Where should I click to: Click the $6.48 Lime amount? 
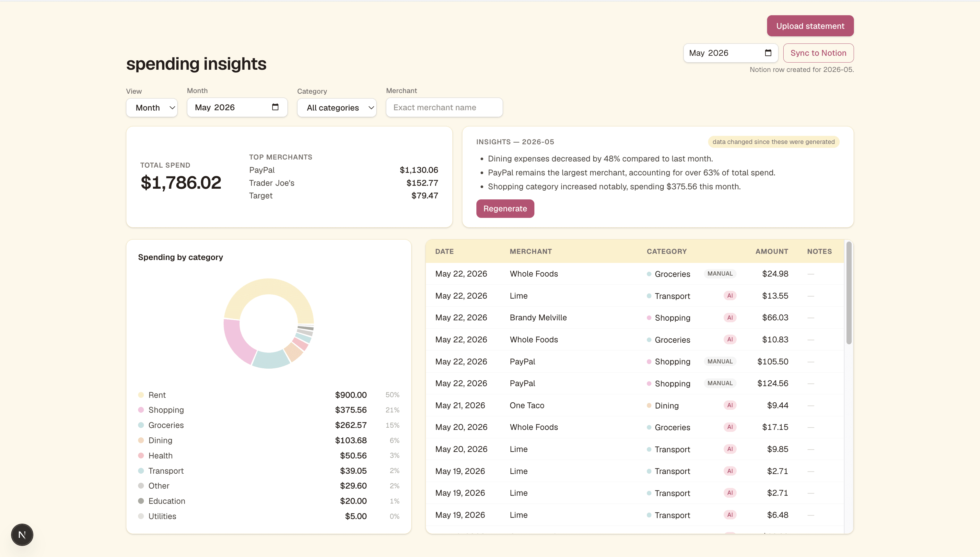777,515
